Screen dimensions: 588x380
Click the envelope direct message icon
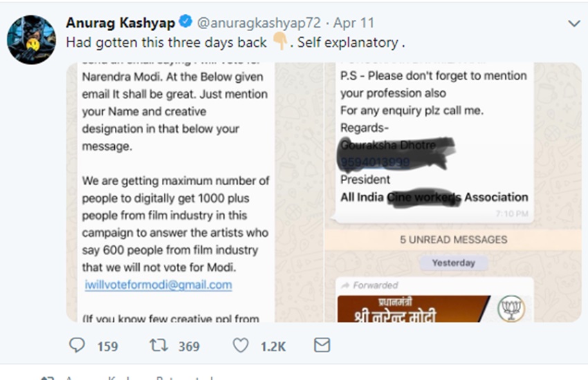(322, 345)
